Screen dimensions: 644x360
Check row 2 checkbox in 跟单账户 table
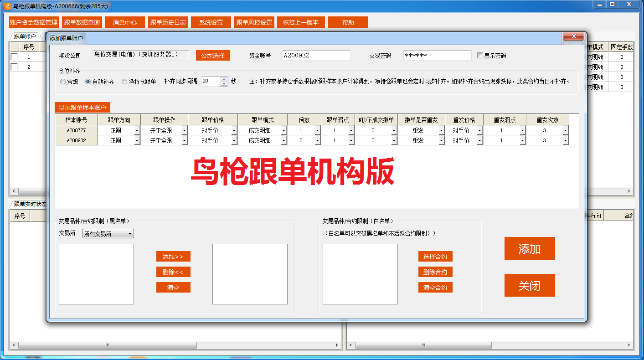tap(15, 67)
